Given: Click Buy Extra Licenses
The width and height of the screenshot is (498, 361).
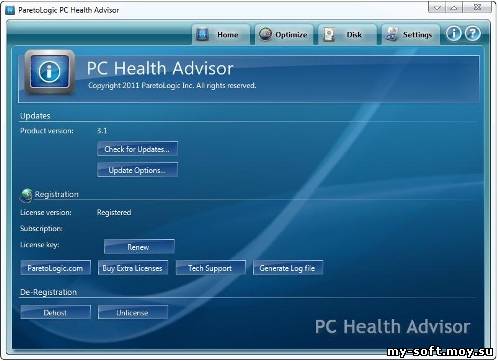Looking at the screenshot, I should (x=133, y=268).
